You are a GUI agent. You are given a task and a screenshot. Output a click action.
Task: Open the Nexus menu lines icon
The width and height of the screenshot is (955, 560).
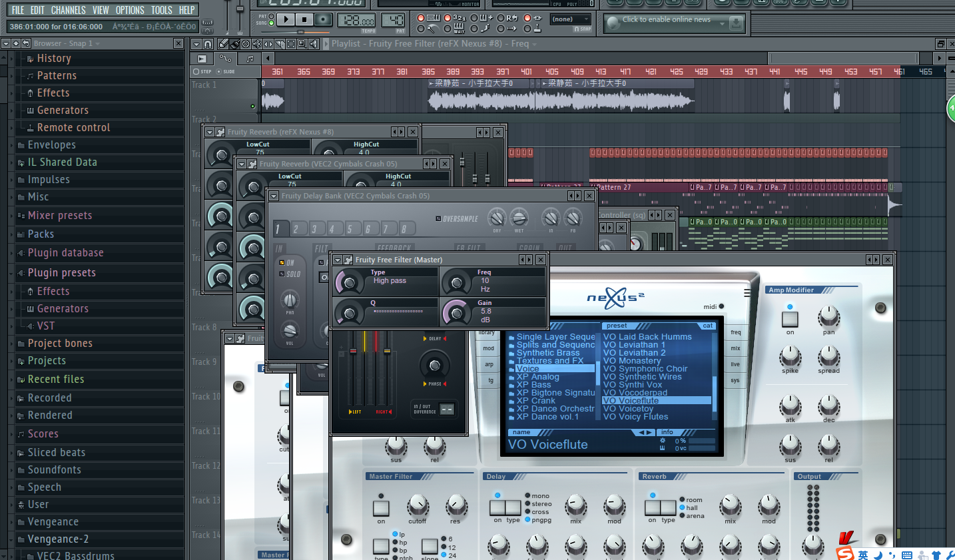747,293
